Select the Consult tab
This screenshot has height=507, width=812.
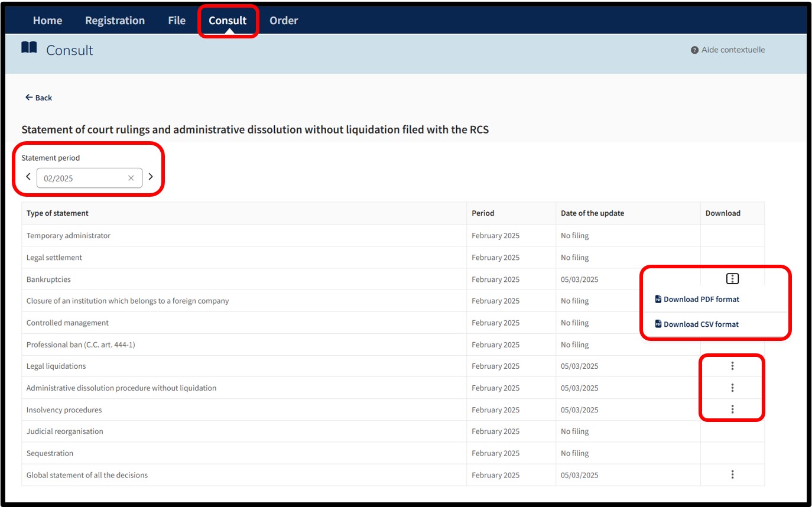pyautogui.click(x=228, y=21)
